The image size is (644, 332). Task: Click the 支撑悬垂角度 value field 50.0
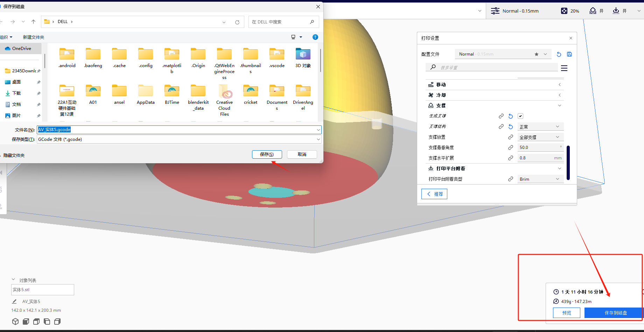coord(540,147)
